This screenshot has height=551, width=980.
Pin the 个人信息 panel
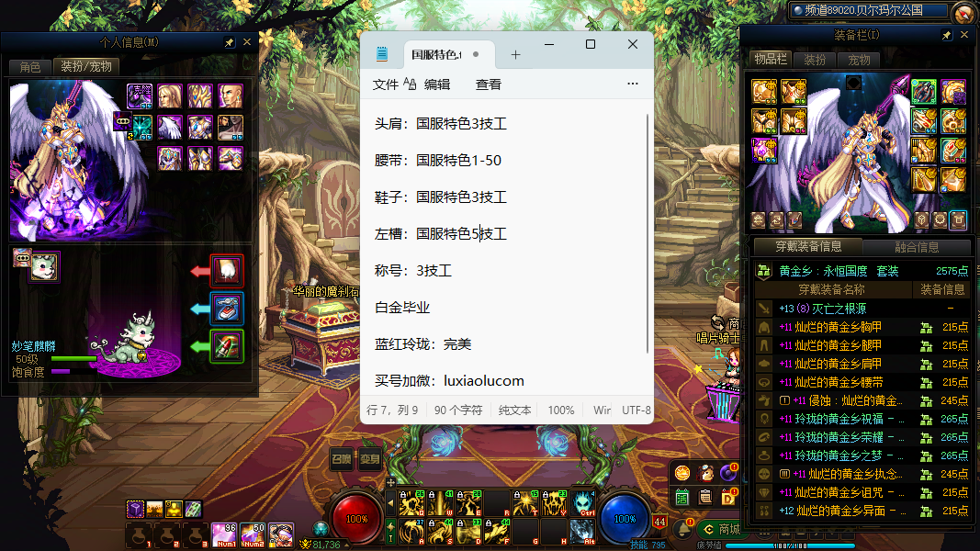(230, 42)
